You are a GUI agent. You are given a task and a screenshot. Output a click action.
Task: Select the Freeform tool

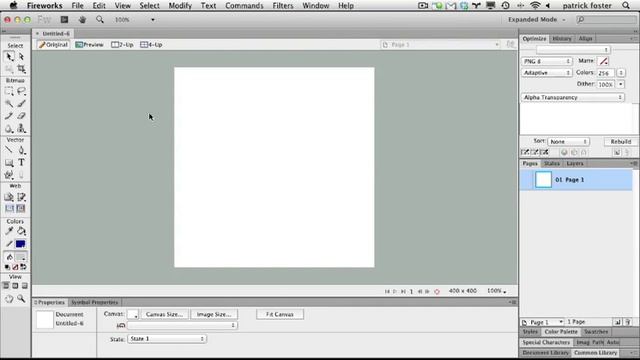pos(9,175)
